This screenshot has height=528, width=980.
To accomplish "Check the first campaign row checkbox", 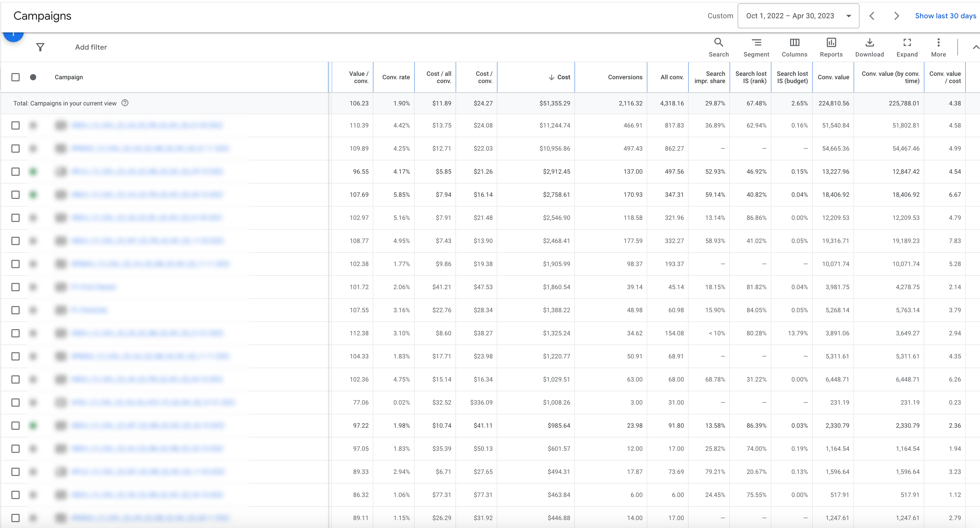I will click(16, 125).
